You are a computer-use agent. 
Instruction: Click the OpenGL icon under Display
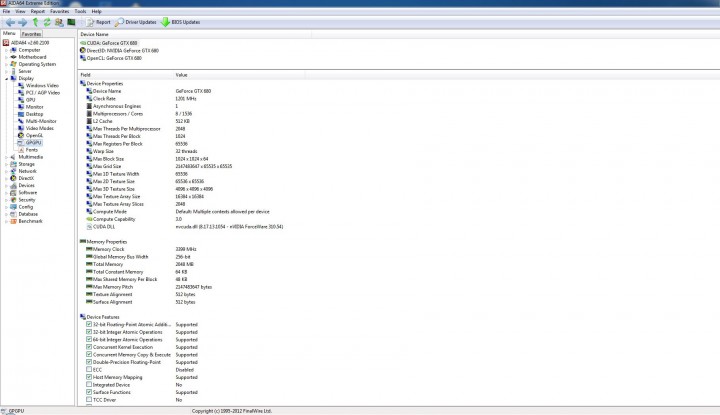[21, 135]
